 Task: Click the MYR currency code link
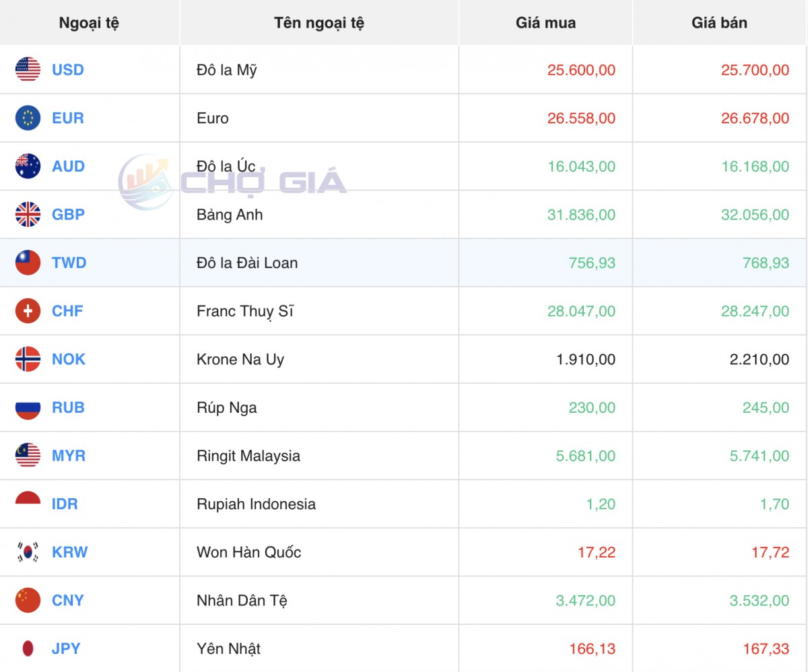pyautogui.click(x=68, y=456)
